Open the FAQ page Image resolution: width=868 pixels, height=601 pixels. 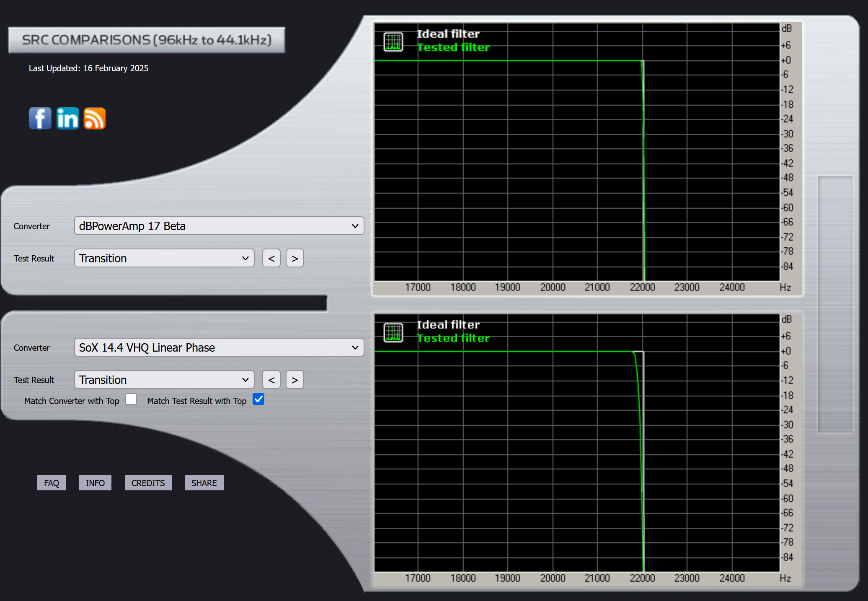pos(52,483)
